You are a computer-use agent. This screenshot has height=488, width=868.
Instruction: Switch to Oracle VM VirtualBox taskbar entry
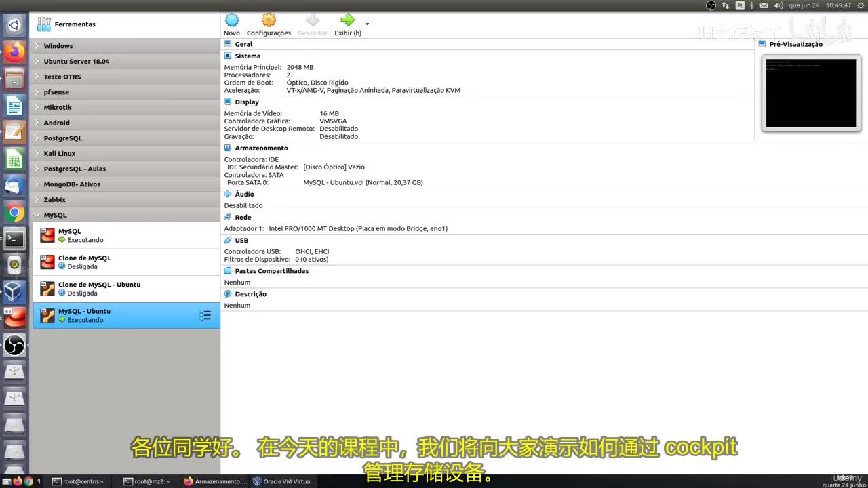[x=284, y=481]
